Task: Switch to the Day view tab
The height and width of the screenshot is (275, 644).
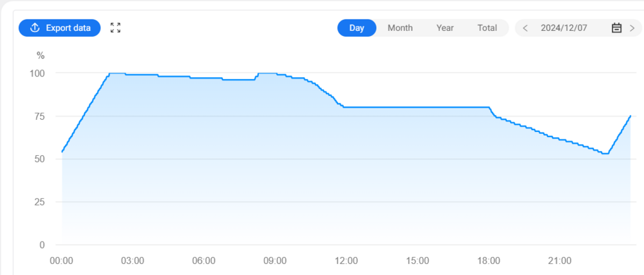Action: click(357, 28)
